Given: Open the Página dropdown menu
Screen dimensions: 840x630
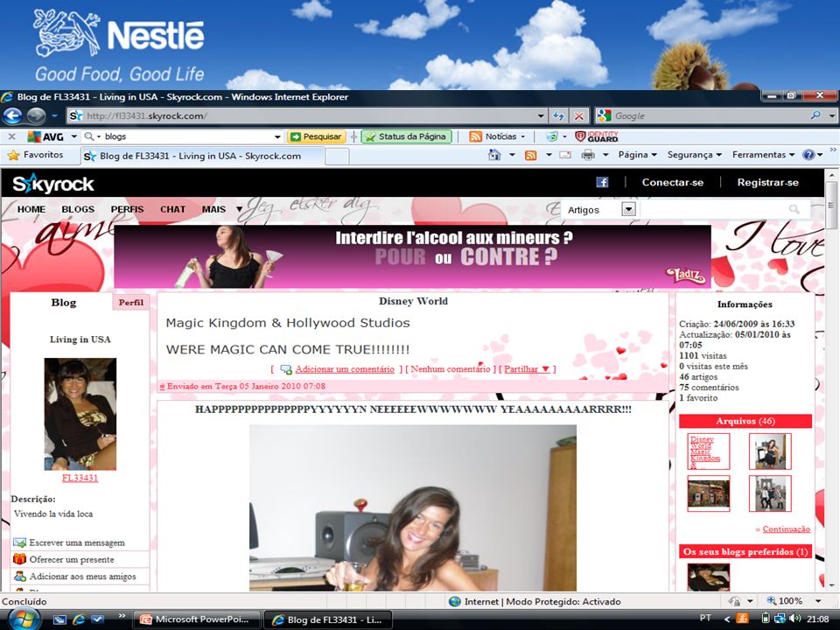Looking at the screenshot, I should pos(638,155).
